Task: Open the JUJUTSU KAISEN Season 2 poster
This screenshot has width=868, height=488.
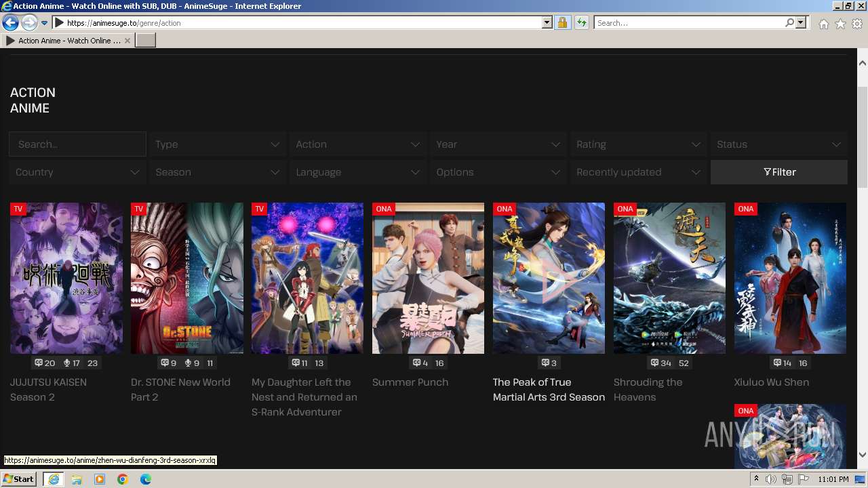Action: click(66, 278)
